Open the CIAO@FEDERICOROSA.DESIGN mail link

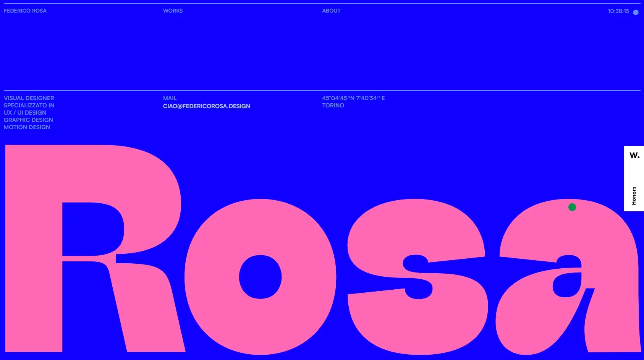(207, 106)
